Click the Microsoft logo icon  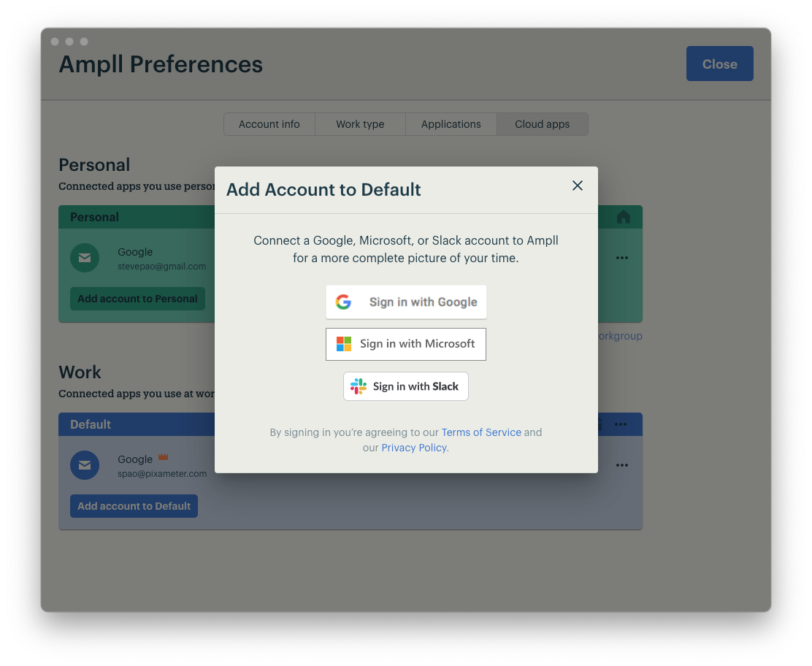[344, 344]
